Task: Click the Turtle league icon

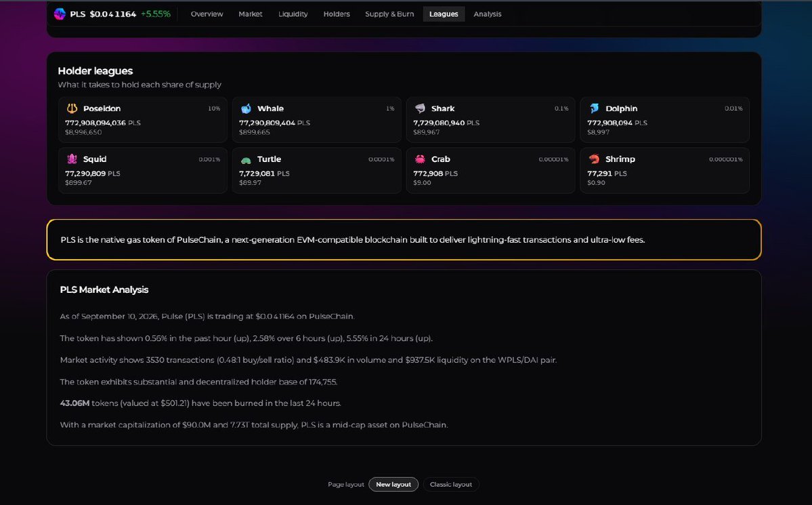Action: click(x=246, y=160)
